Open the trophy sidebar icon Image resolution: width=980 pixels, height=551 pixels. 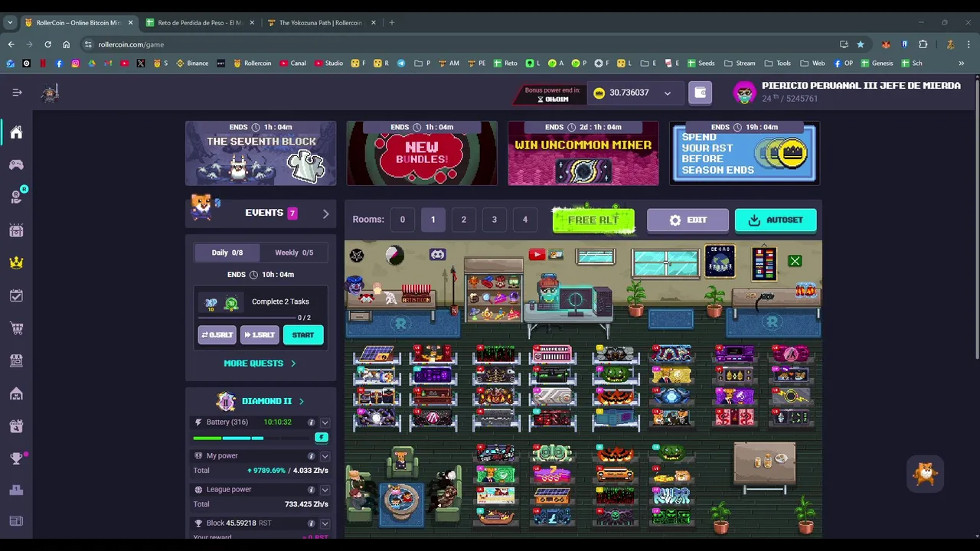(16, 458)
